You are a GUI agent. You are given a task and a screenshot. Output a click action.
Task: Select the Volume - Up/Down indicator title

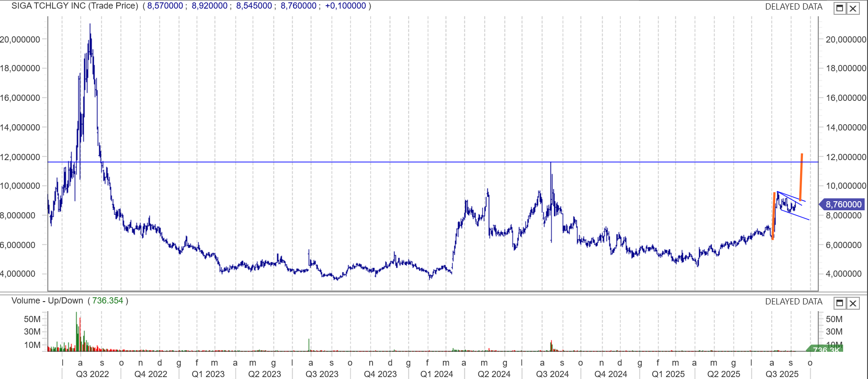coord(47,301)
